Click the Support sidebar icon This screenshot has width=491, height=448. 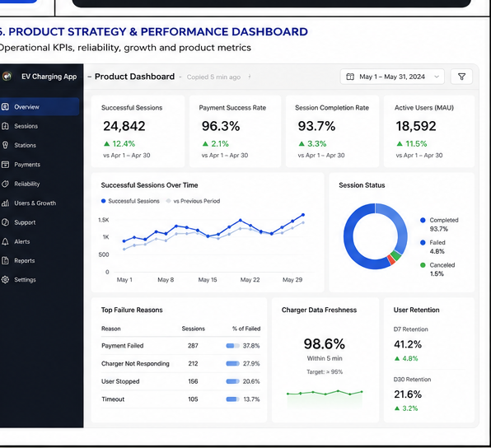tap(5, 222)
